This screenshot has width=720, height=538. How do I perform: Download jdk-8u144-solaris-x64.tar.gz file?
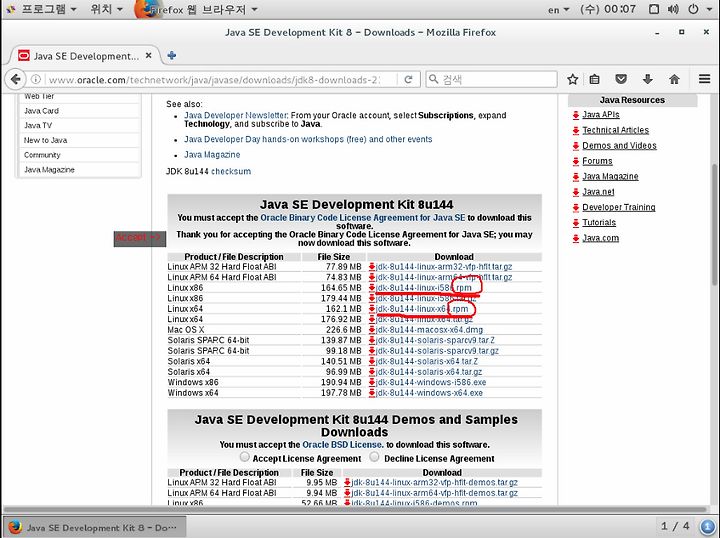tap(429, 372)
